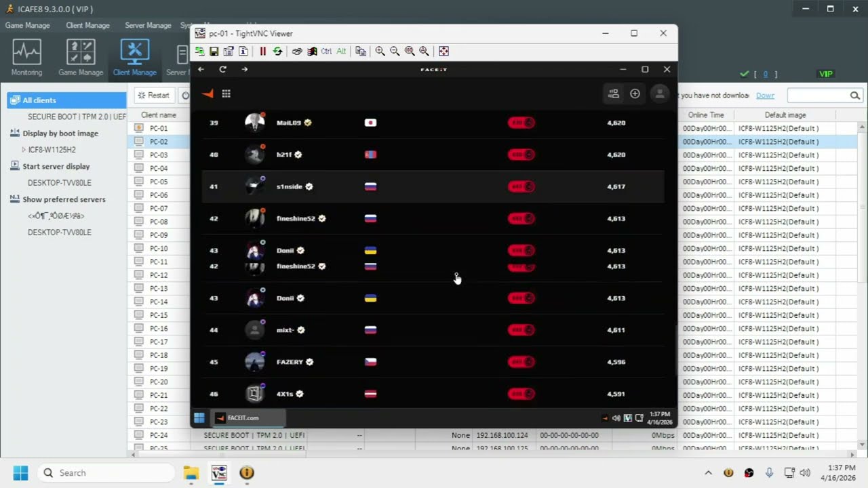Go forward in the FACEIT app

click(x=244, y=69)
